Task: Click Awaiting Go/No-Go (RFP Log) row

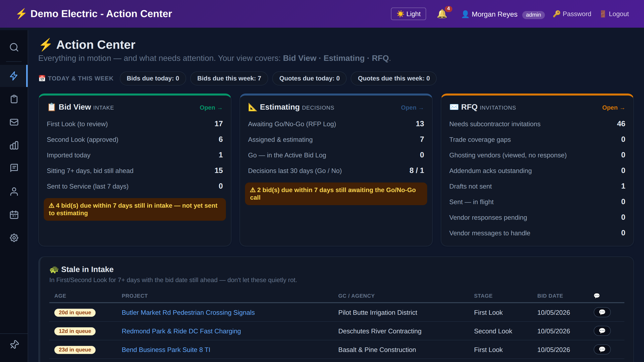Action: tap(336, 124)
